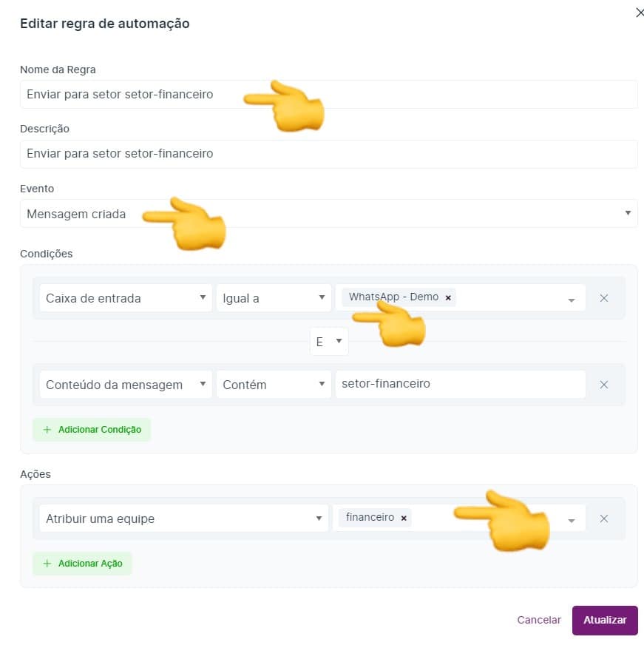Add a new action with Adicionar Ação

(x=82, y=563)
